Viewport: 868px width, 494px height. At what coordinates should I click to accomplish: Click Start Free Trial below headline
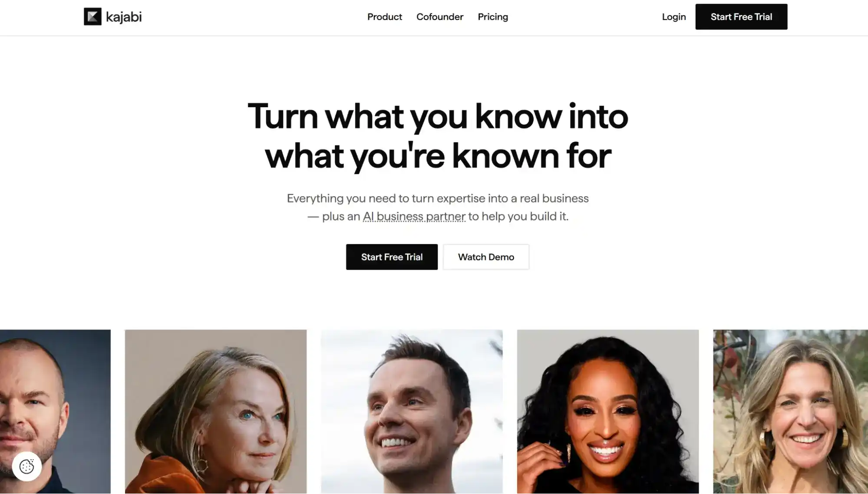(x=392, y=257)
